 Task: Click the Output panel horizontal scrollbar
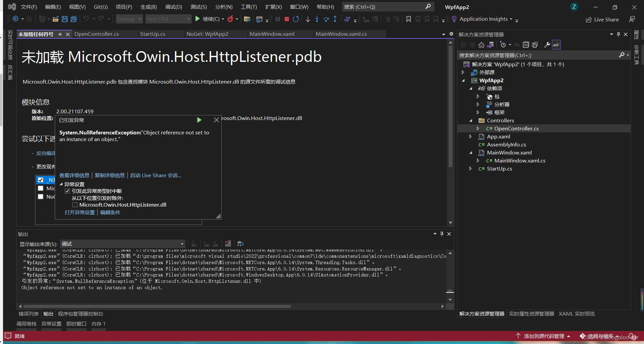point(157,306)
